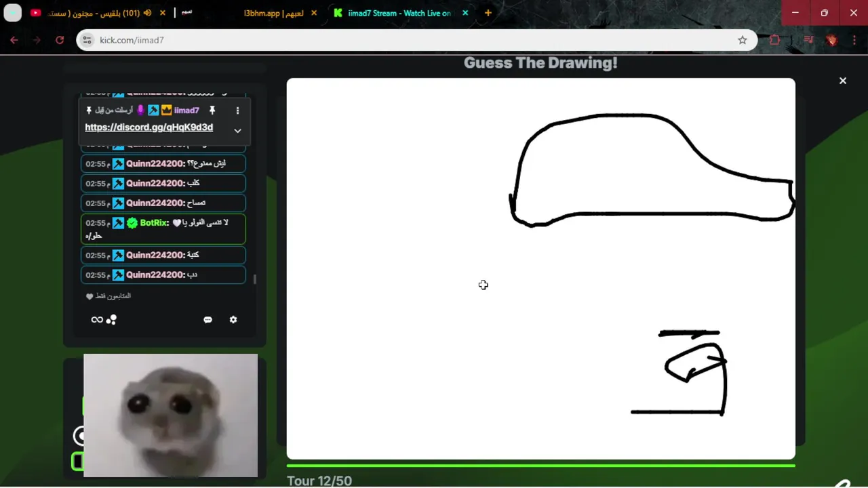Reload the kick.com page
The height and width of the screenshot is (488, 868).
[60, 40]
